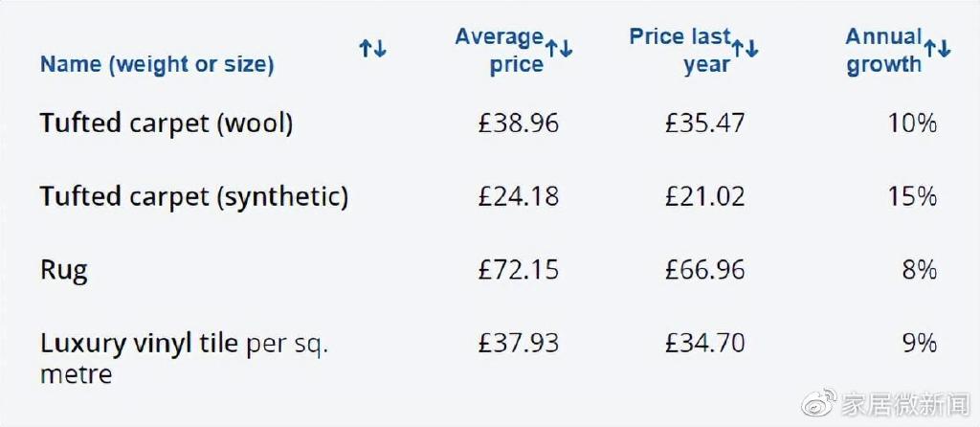Select the 'Average price' header text

[501, 51]
